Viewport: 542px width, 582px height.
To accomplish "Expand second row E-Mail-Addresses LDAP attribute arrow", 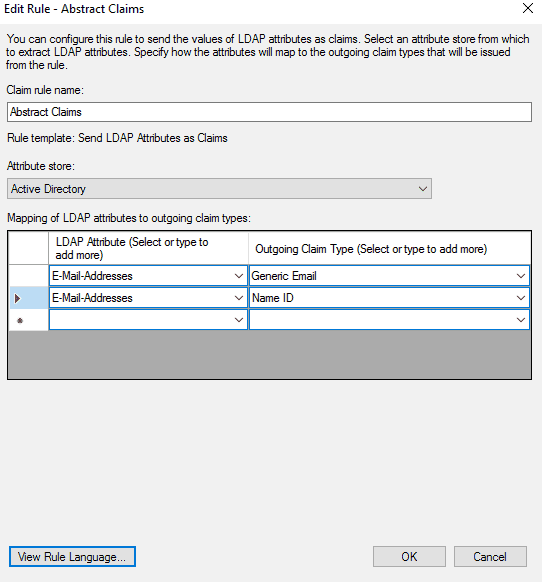I will (239, 298).
